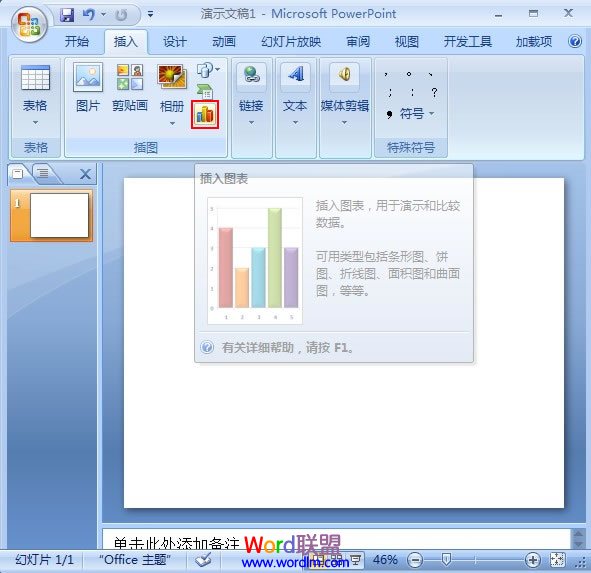Switch to the Outline pane tab
The width and height of the screenshot is (591, 573).
43,173
